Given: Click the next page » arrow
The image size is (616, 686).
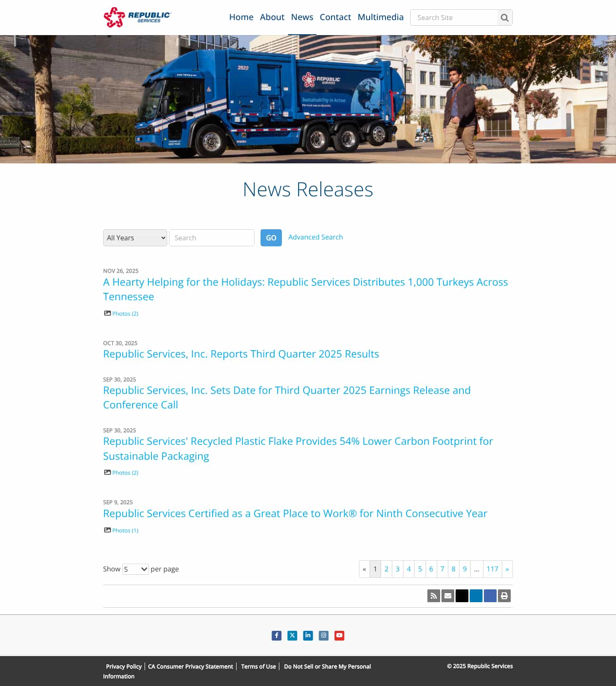Looking at the screenshot, I should 507,569.
